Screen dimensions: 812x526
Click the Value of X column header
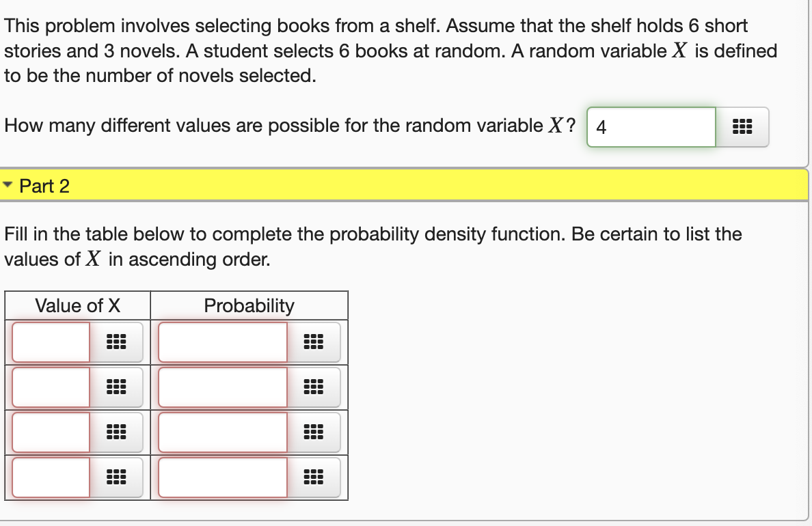(x=77, y=305)
